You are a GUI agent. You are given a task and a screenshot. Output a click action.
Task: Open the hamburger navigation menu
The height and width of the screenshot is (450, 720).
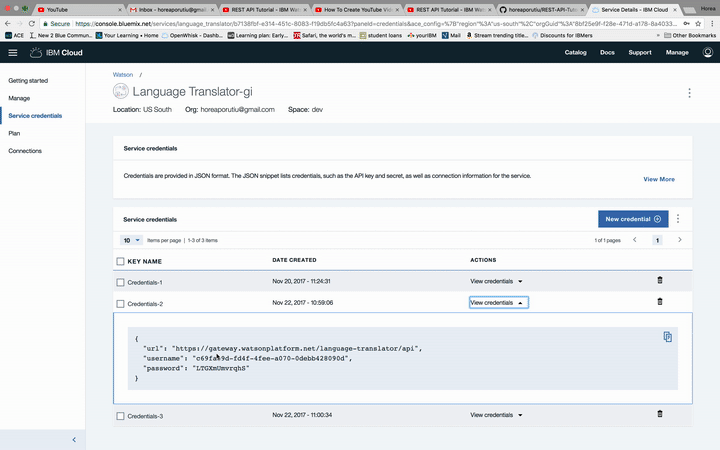(13, 53)
